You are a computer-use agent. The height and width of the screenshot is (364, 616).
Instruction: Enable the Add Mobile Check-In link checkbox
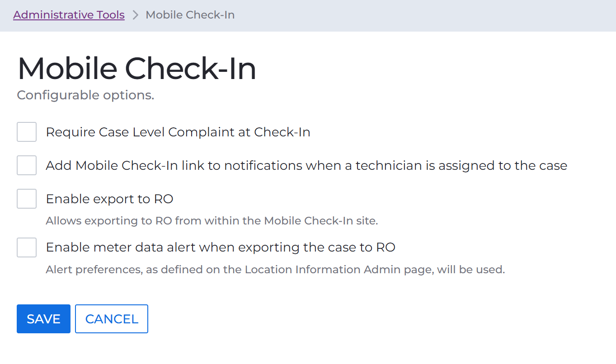pyautogui.click(x=27, y=165)
